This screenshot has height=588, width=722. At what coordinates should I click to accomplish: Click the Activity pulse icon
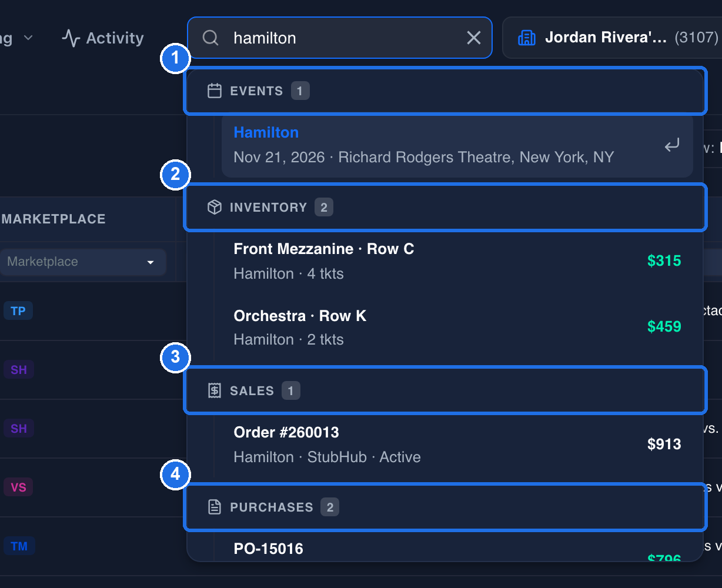click(71, 38)
